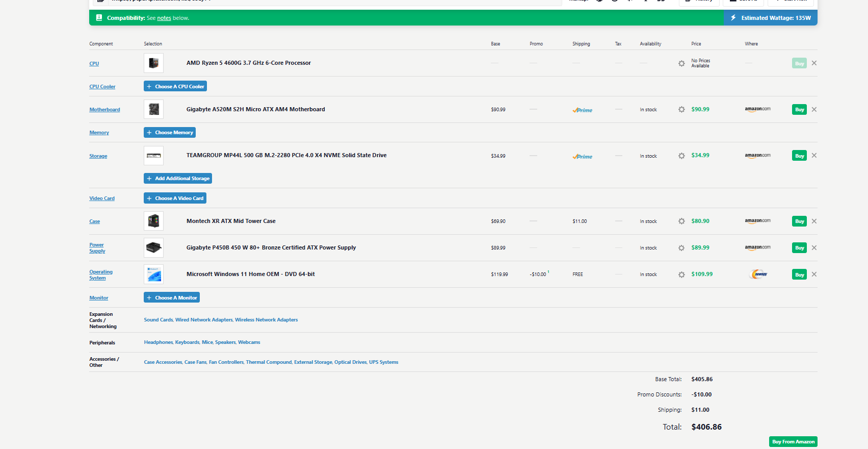Open the Motherboard component link

tap(105, 110)
